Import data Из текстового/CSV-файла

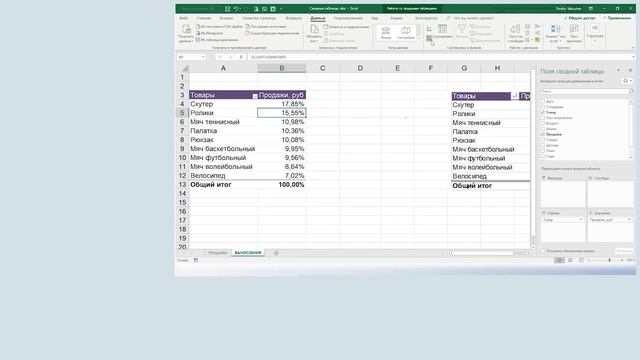coord(219,27)
